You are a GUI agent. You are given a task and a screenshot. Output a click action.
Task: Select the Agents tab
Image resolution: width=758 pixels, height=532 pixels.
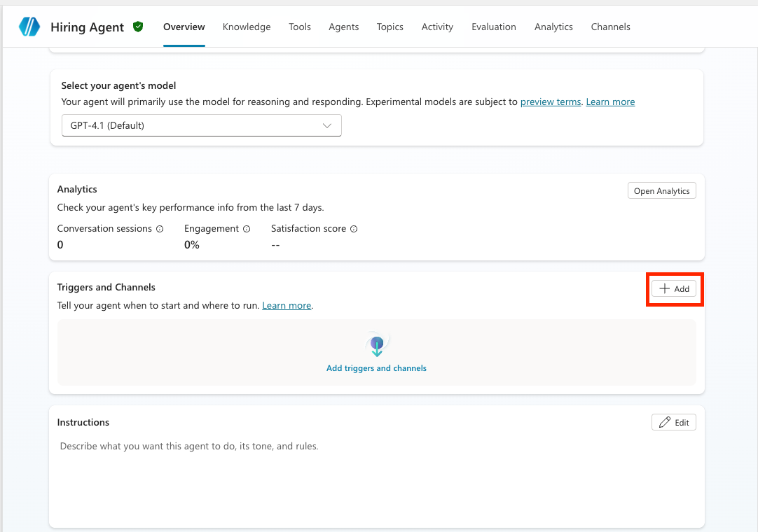tap(344, 27)
